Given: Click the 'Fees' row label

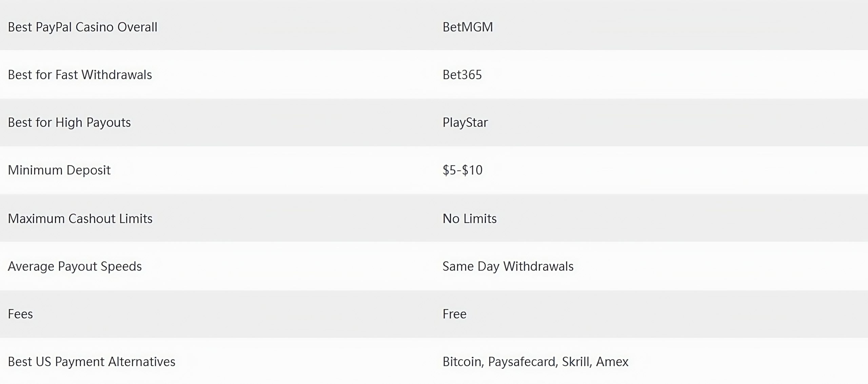Looking at the screenshot, I should [x=20, y=314].
